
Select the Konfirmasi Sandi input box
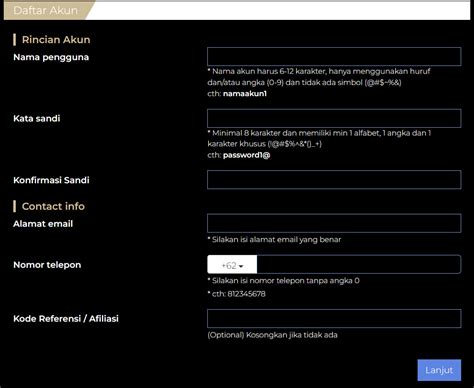coord(334,180)
